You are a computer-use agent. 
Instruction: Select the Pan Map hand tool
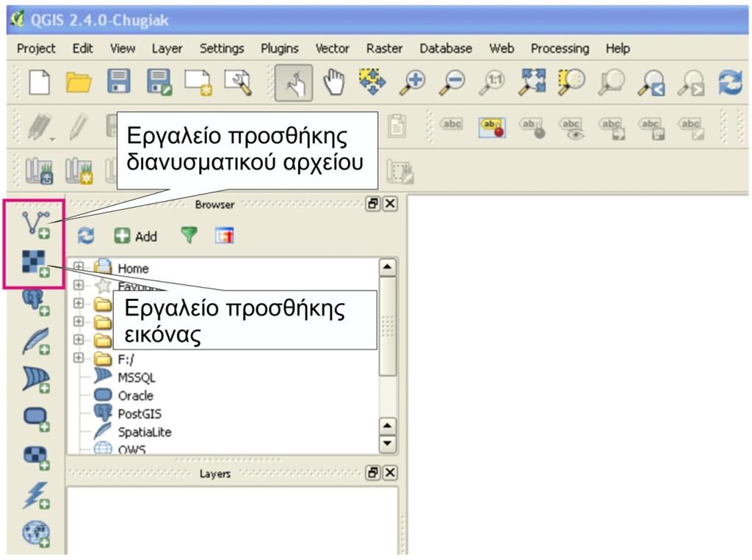click(334, 82)
